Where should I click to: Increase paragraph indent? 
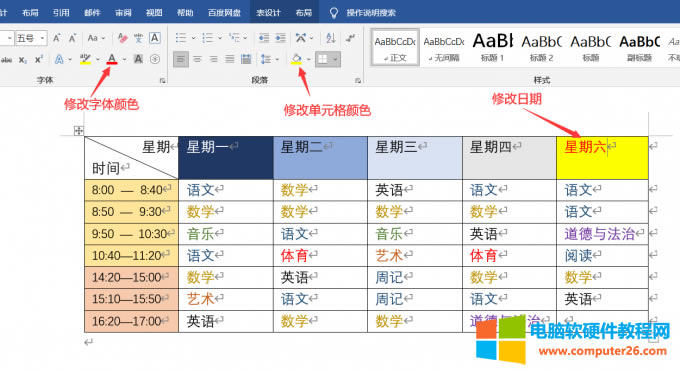[x=281, y=38]
